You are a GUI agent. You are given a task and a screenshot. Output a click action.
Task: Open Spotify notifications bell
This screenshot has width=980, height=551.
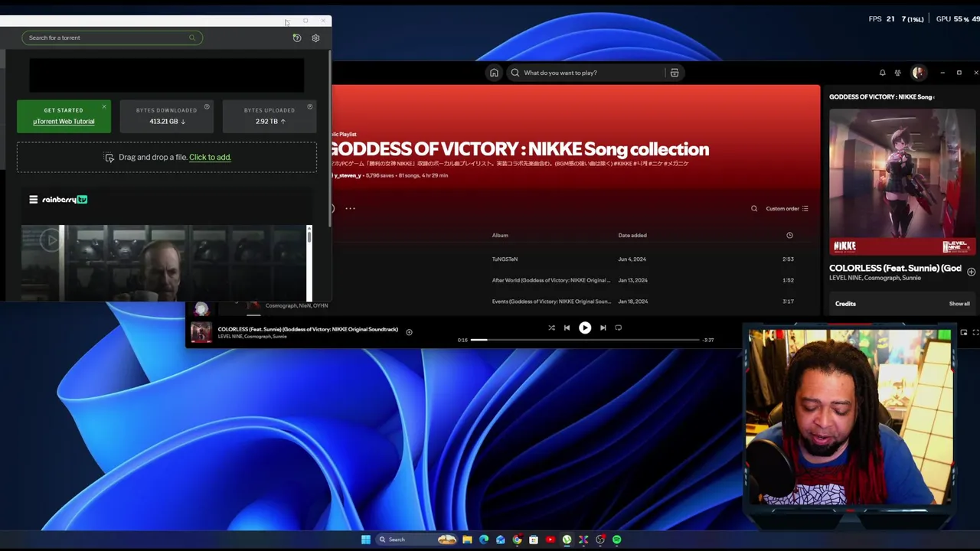coord(882,73)
